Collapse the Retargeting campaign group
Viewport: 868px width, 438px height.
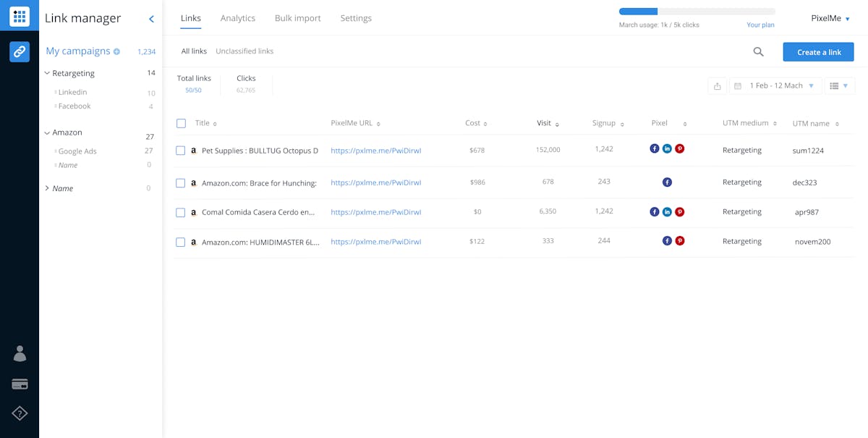[47, 73]
